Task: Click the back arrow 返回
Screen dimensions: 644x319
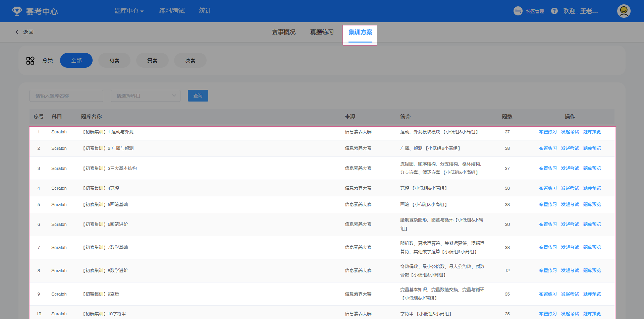Action: point(24,32)
